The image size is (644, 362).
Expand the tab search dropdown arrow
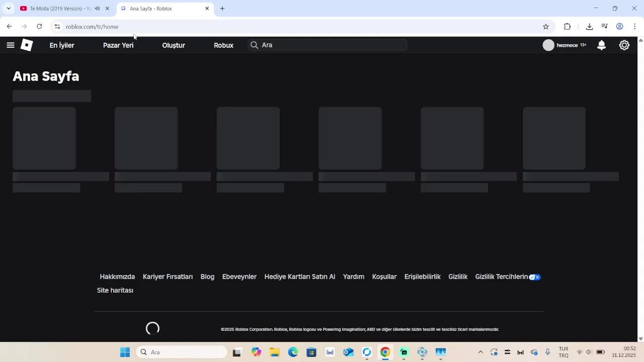click(9, 9)
